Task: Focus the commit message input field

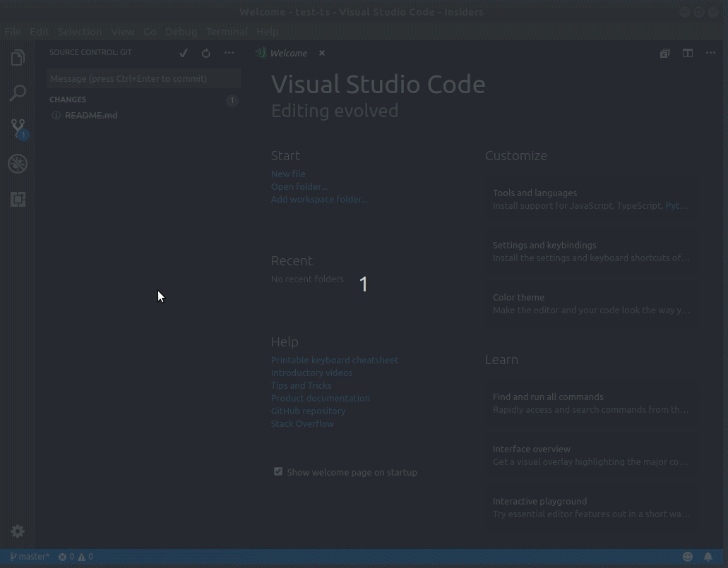Action: click(143, 78)
